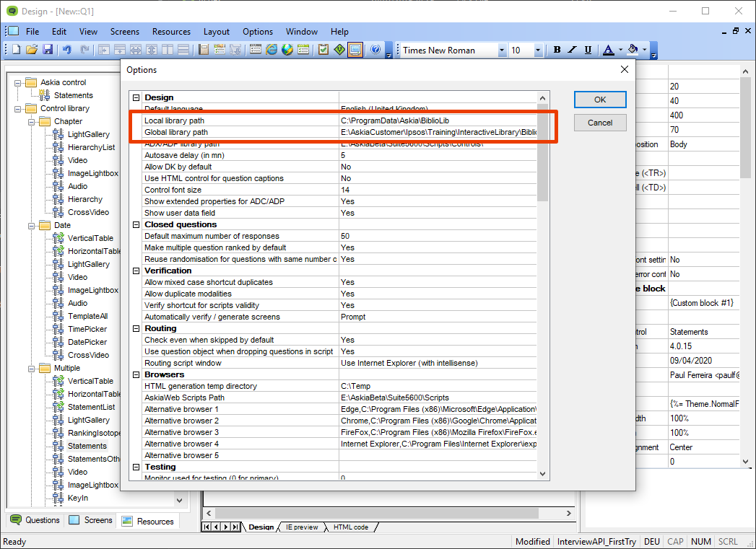Select RankingIsotope control in tree
Image resolution: width=756 pixels, height=549 pixels.
[x=94, y=433]
